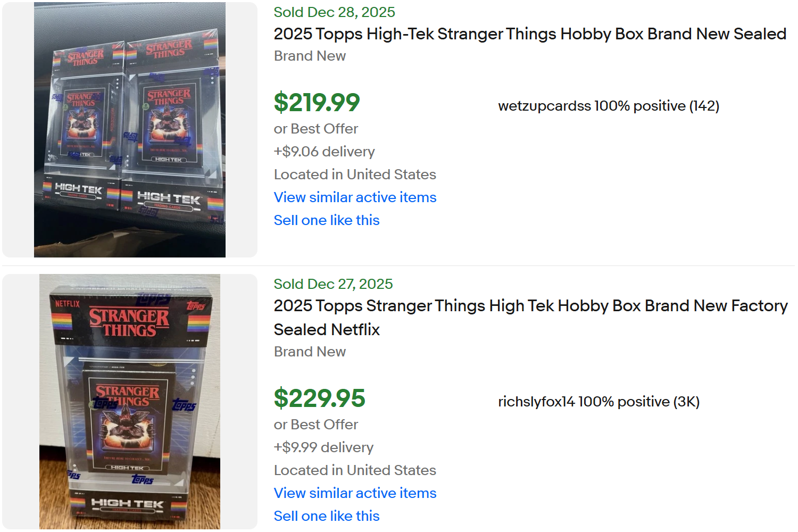Image resolution: width=798 pixels, height=532 pixels.
Task: Click the Sold Dec 27, 2025 label
Action: tap(333, 284)
